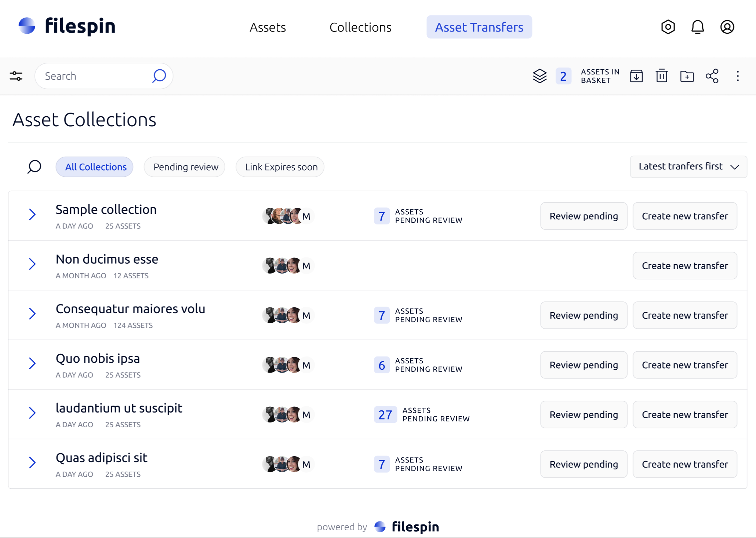
Task: Click avatar group of Sample collection
Action: point(288,216)
